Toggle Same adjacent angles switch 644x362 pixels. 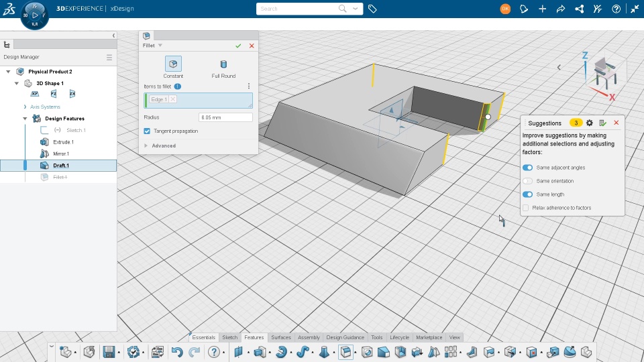click(x=528, y=168)
